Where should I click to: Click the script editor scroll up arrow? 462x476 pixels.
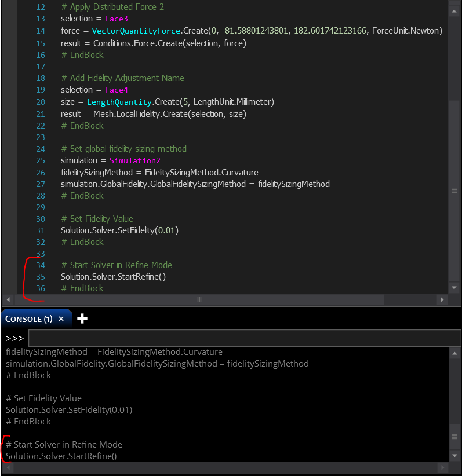(x=454, y=12)
